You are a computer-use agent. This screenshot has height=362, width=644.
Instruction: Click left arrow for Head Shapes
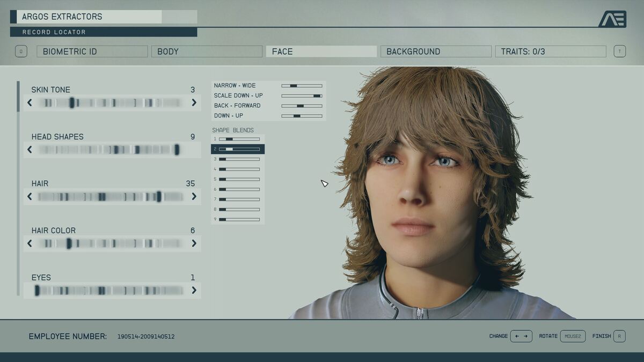(x=30, y=150)
